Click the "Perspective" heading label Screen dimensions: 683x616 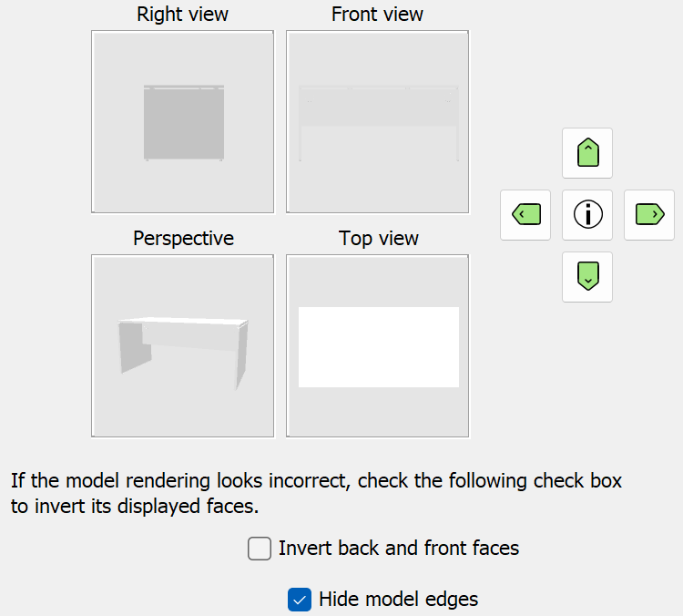183,239
